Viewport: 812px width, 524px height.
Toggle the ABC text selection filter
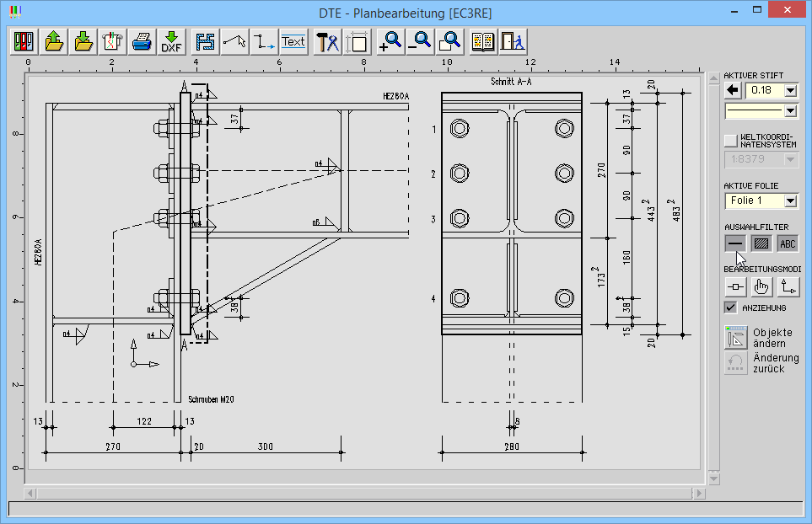788,244
